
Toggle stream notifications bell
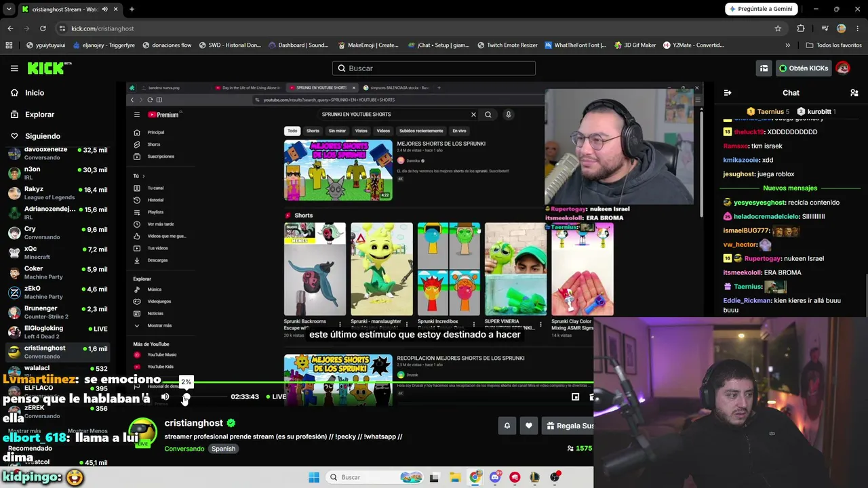tap(507, 426)
